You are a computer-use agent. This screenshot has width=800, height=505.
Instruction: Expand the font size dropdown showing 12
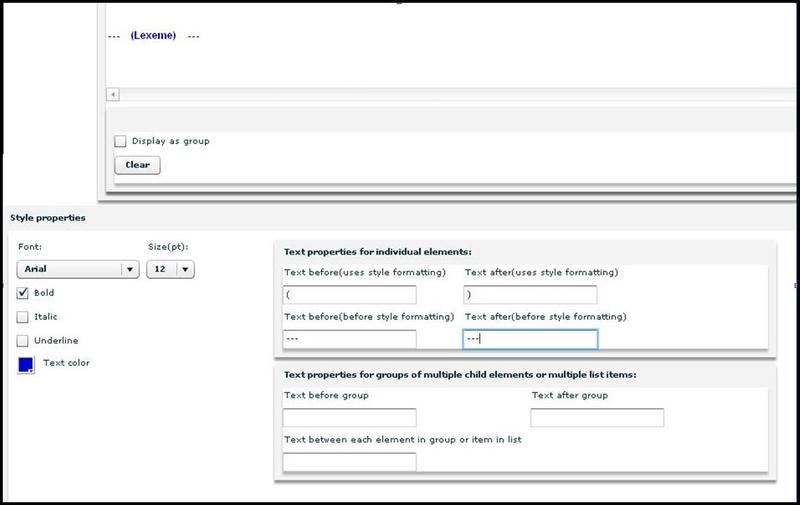pos(170,269)
